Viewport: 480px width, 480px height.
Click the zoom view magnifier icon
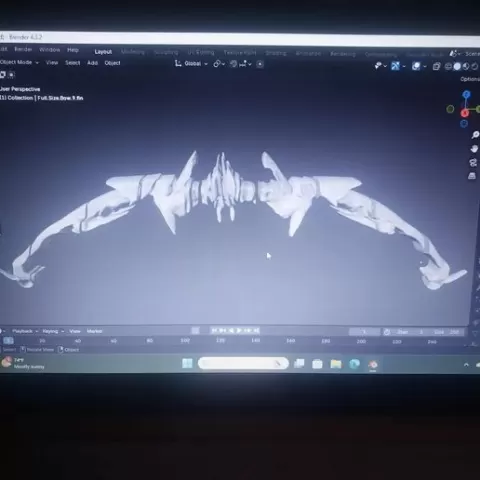pyautogui.click(x=475, y=135)
